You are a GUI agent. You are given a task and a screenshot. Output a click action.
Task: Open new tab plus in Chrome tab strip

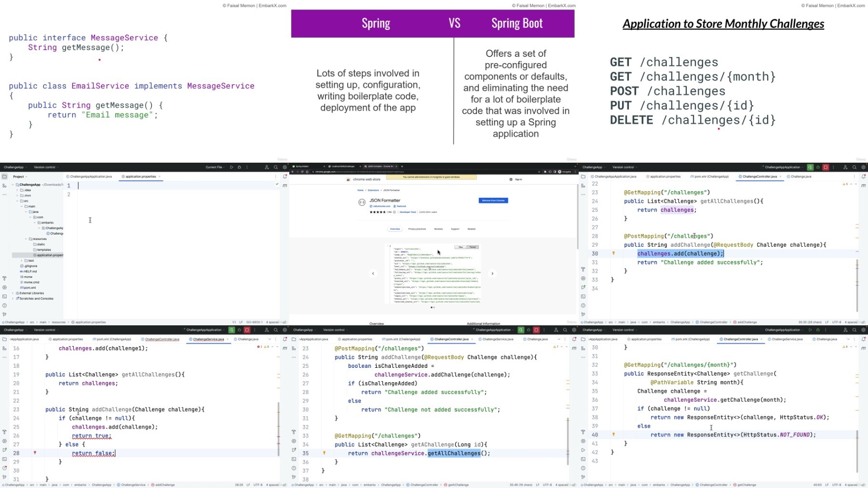[402, 167]
